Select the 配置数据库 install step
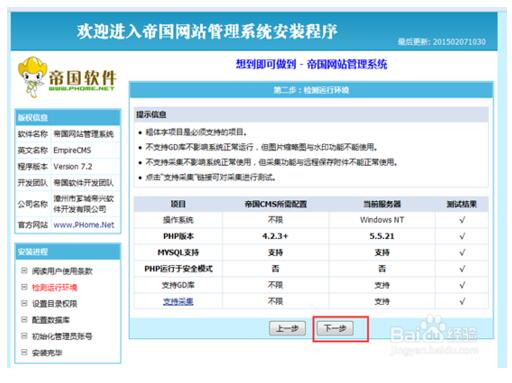Viewport: 512px width, 383px height. click(x=51, y=320)
